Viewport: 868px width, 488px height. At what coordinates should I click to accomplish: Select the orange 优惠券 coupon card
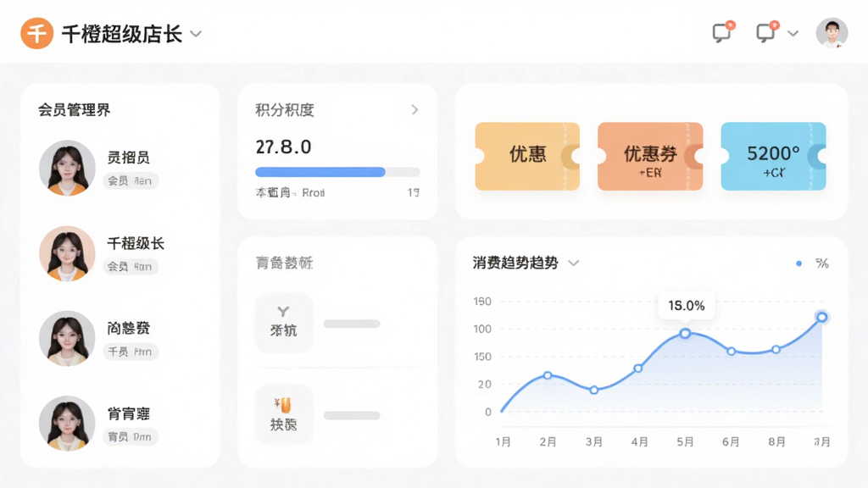[x=650, y=156]
